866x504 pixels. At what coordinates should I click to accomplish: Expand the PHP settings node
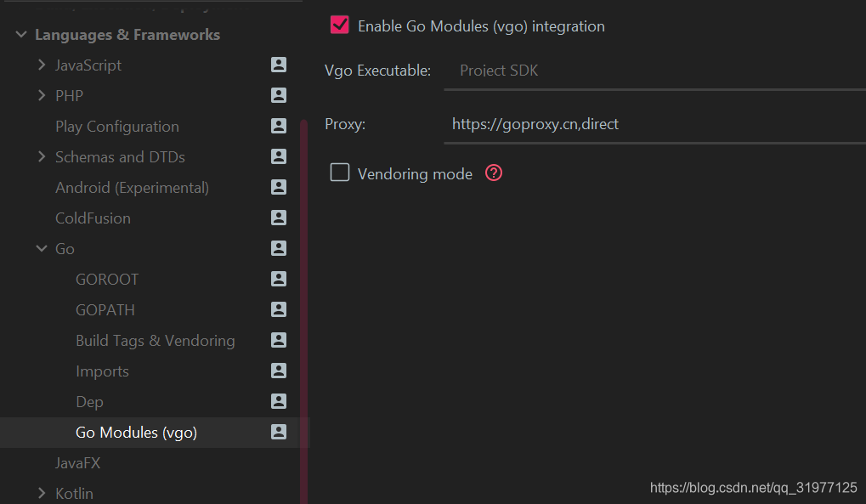click(x=42, y=95)
